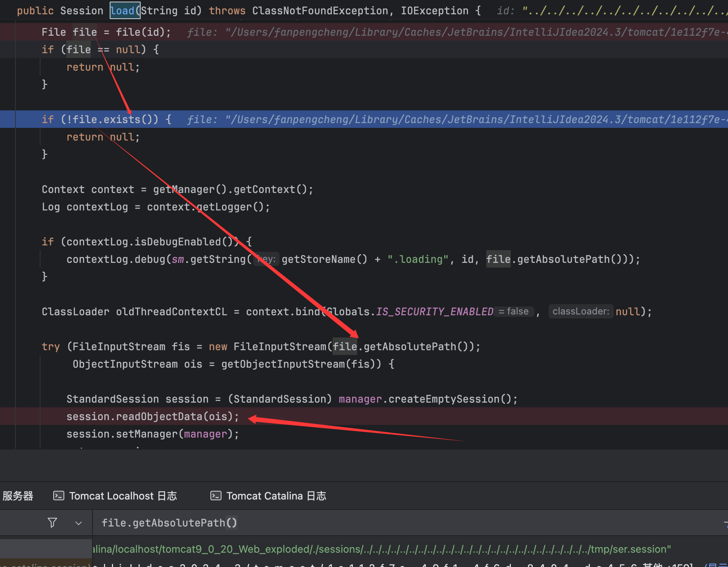The width and height of the screenshot is (728, 567).
Task: Click the 'classLoader:' parameter hint
Action: pos(580,312)
